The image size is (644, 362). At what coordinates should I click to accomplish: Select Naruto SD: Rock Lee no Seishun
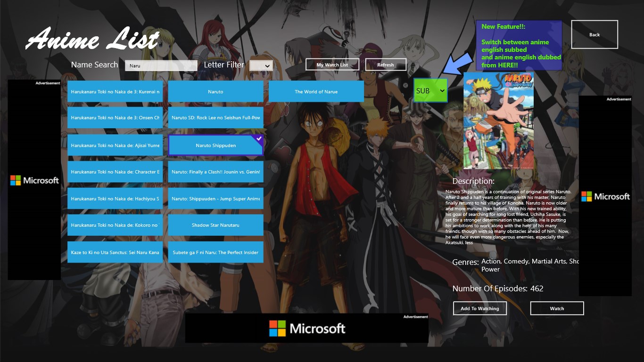(x=215, y=118)
